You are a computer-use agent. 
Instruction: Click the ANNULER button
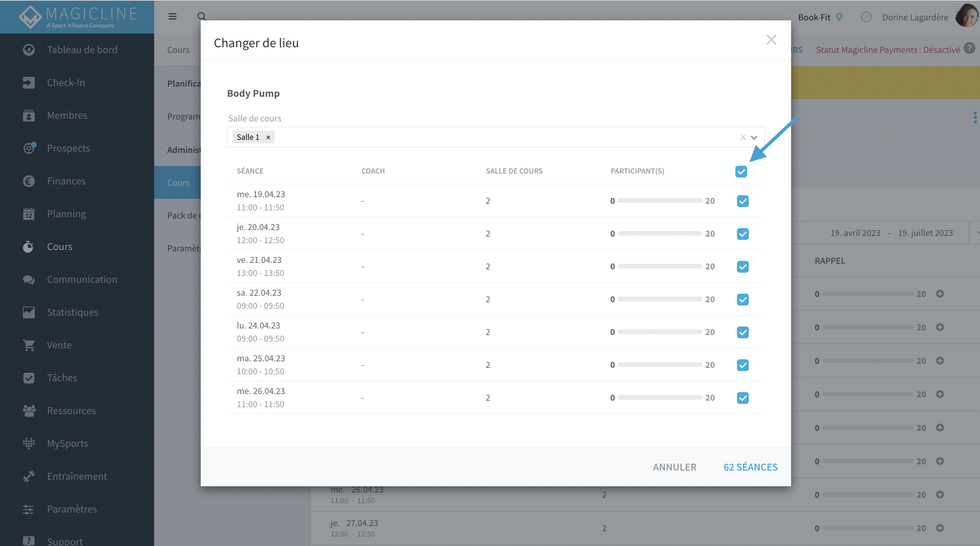click(675, 467)
